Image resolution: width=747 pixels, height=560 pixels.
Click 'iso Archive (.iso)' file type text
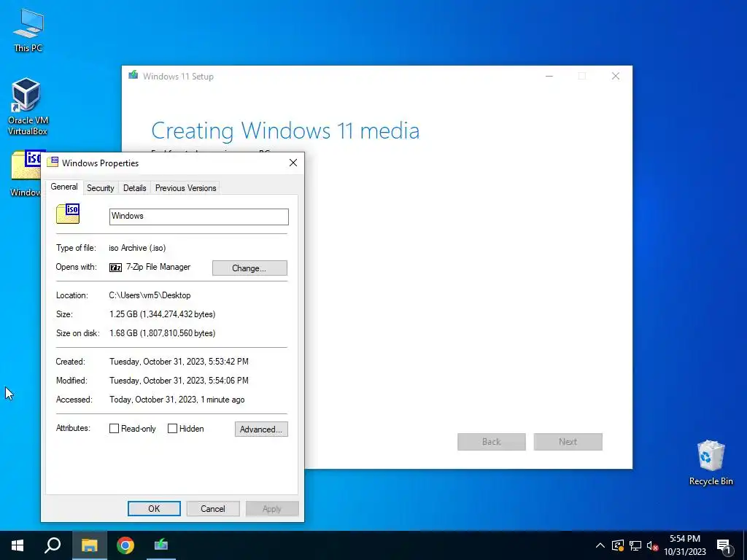[x=137, y=248]
